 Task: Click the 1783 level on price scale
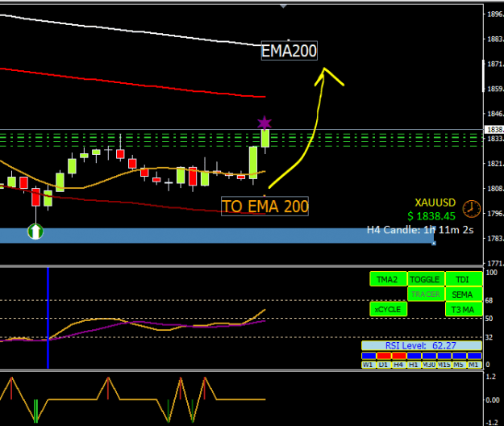tap(495, 239)
